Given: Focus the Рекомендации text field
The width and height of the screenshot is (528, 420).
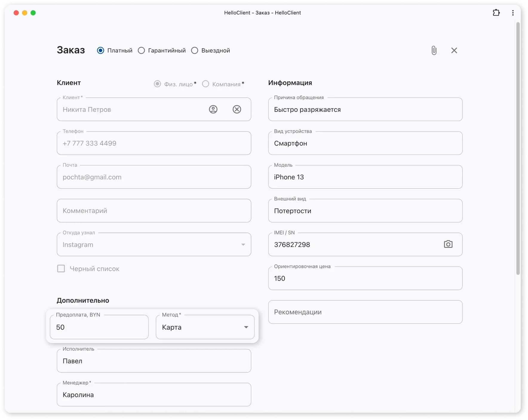Looking at the screenshot, I should coord(365,312).
